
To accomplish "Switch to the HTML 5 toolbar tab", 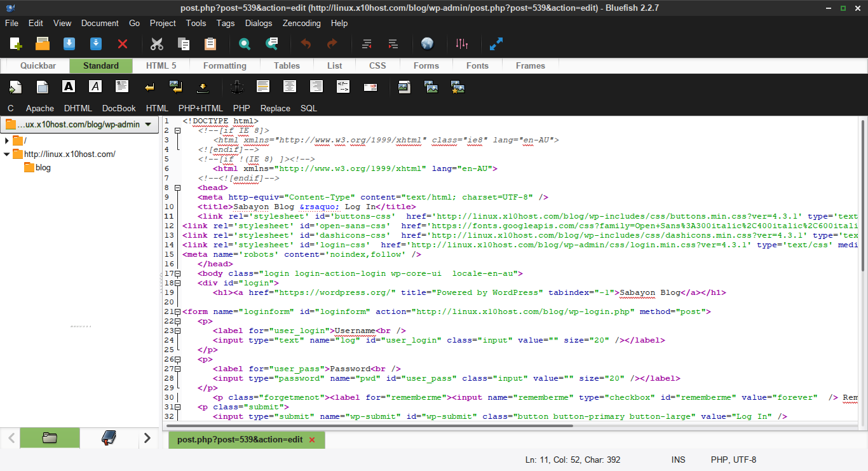I will coord(161,65).
